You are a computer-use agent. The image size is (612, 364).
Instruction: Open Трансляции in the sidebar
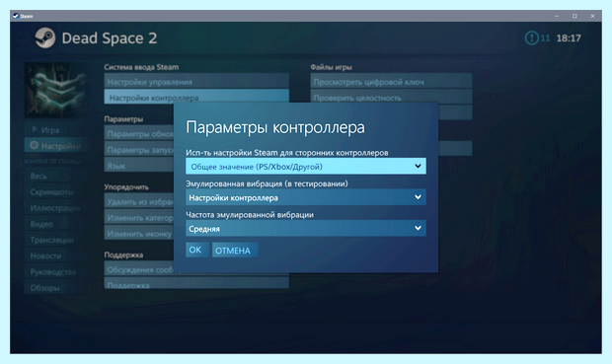coord(55,240)
